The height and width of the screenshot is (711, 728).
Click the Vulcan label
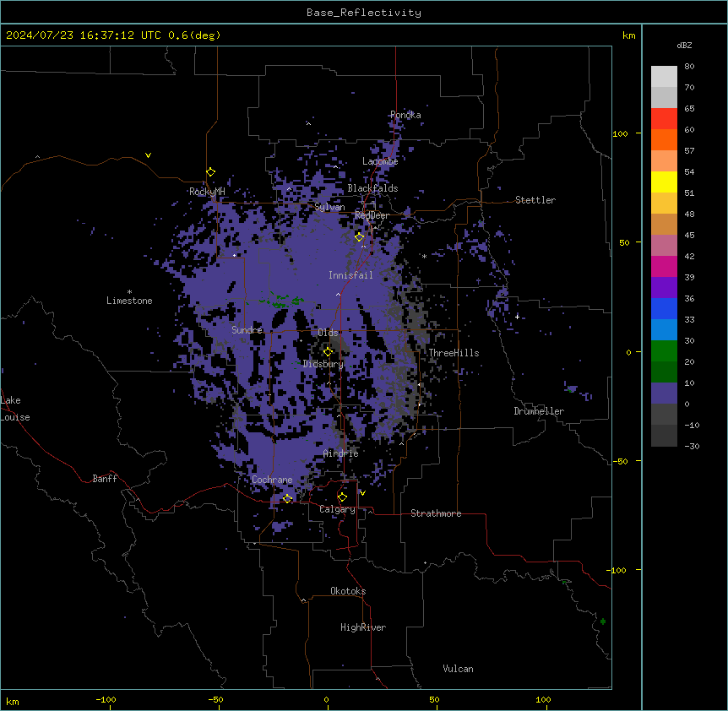(459, 669)
